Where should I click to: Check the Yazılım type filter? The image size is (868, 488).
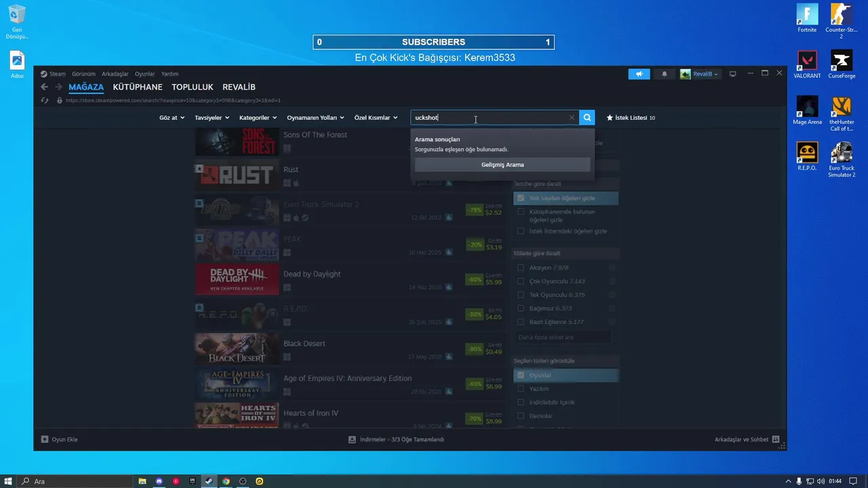521,389
